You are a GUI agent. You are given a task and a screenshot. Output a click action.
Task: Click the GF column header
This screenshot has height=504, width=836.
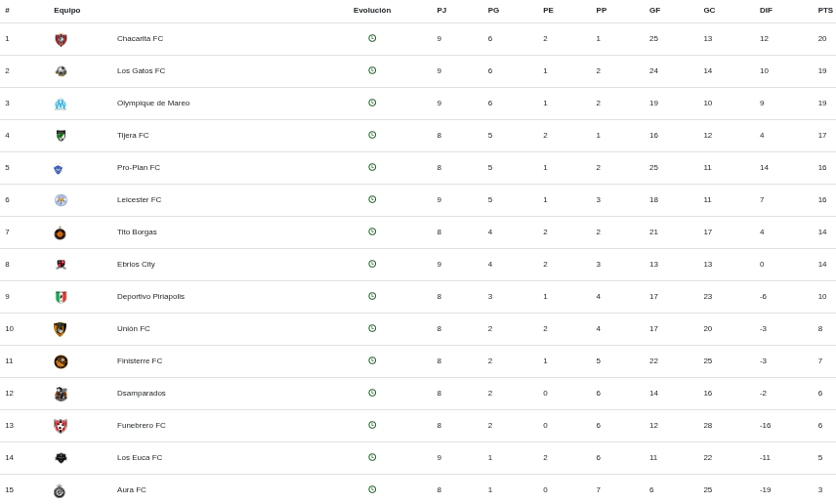[x=654, y=10]
